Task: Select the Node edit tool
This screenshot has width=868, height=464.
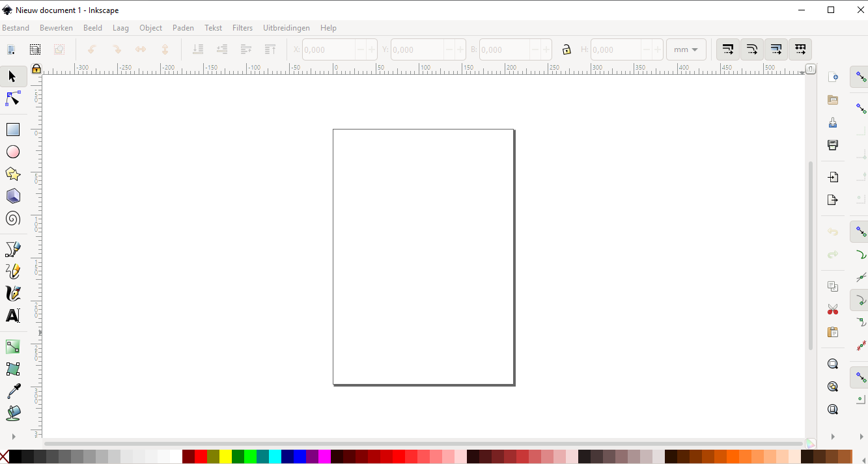Action: pyautogui.click(x=13, y=98)
